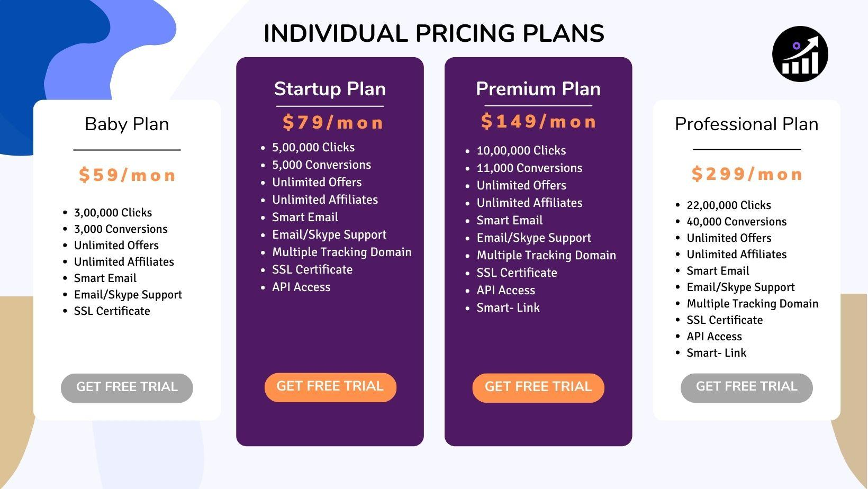Click 5,000 Conversions in Startup Plan
Viewport: 868px width, 489px height.
point(321,165)
